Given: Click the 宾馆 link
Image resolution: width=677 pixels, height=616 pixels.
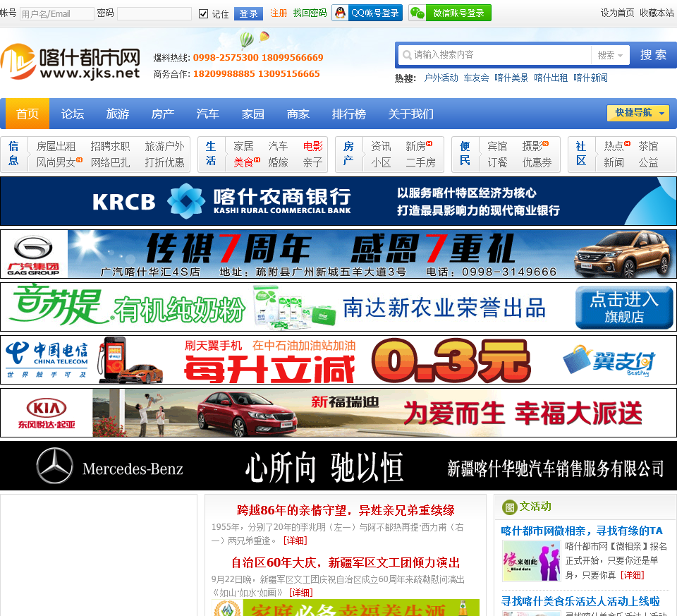Looking at the screenshot, I should [497, 147].
